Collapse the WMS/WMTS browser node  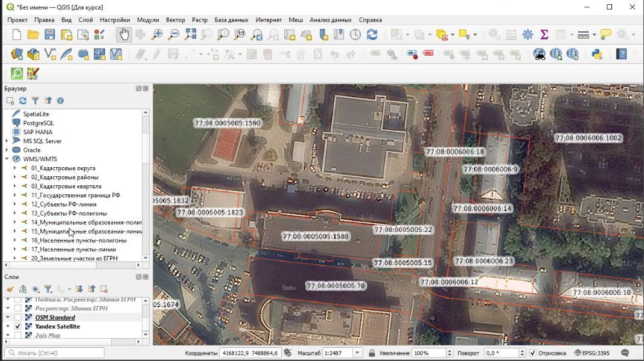[x=7, y=159]
